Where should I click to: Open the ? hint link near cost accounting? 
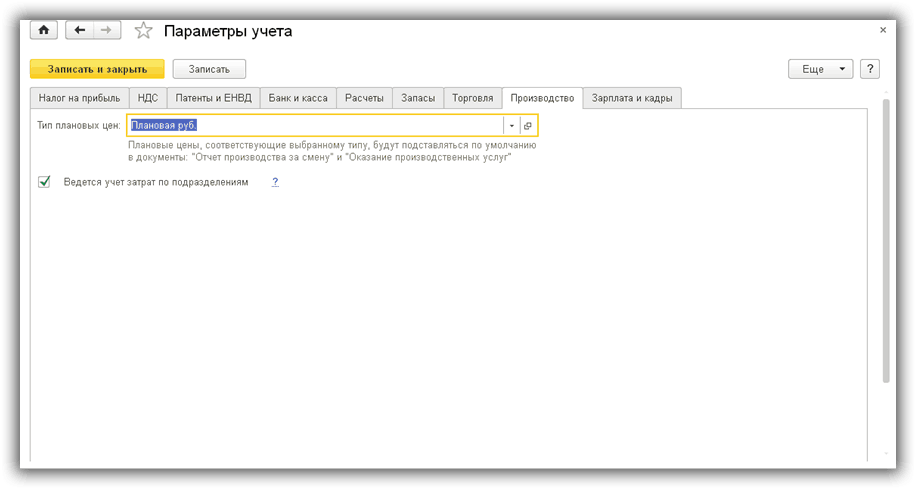point(275,182)
